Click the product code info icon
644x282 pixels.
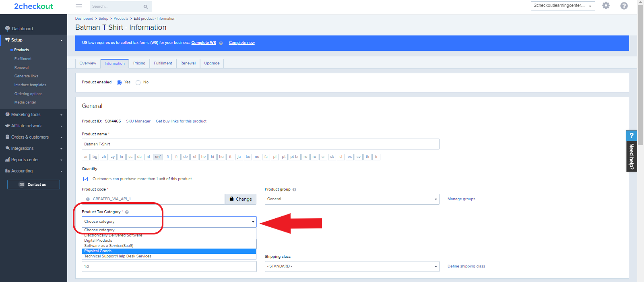88,199
